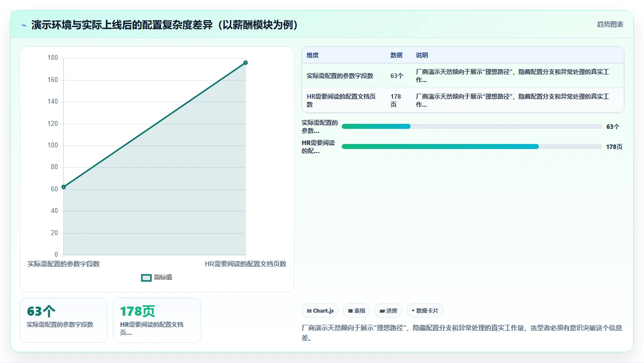Click the 说明 column header
The image size is (644, 363).
click(x=422, y=55)
